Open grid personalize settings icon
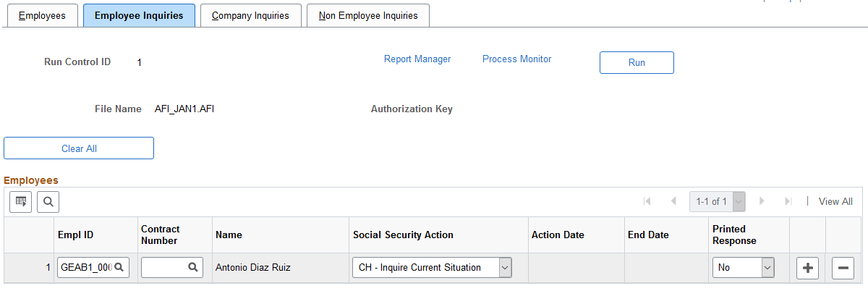The width and height of the screenshot is (868, 291). pyautogui.click(x=20, y=201)
